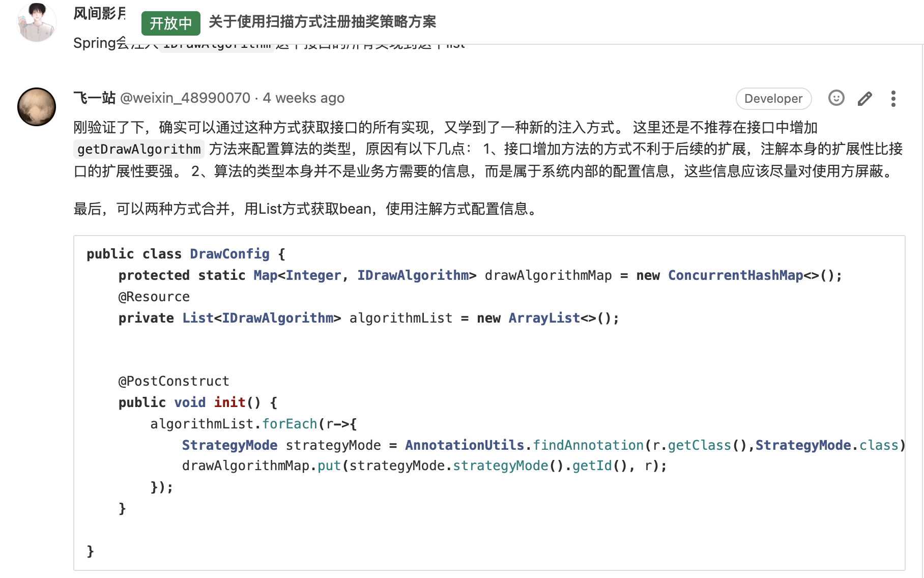Image resolution: width=924 pixels, height=578 pixels.
Task: Click the 风间影月 username
Action: (100, 13)
